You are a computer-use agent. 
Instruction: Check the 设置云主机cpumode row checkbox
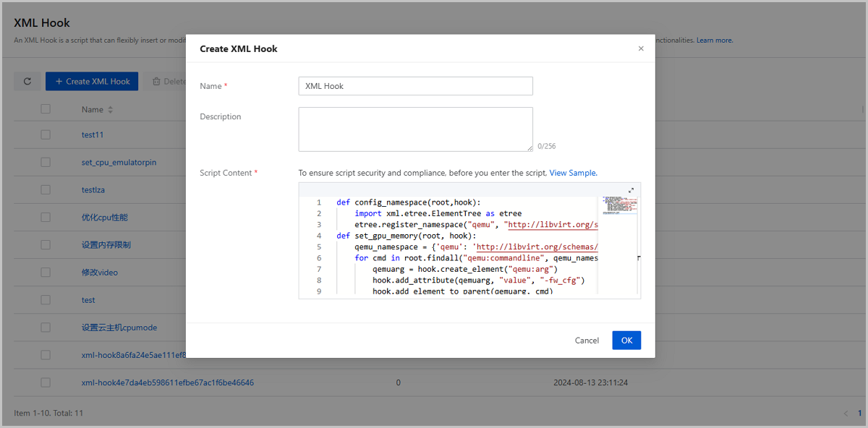point(46,328)
